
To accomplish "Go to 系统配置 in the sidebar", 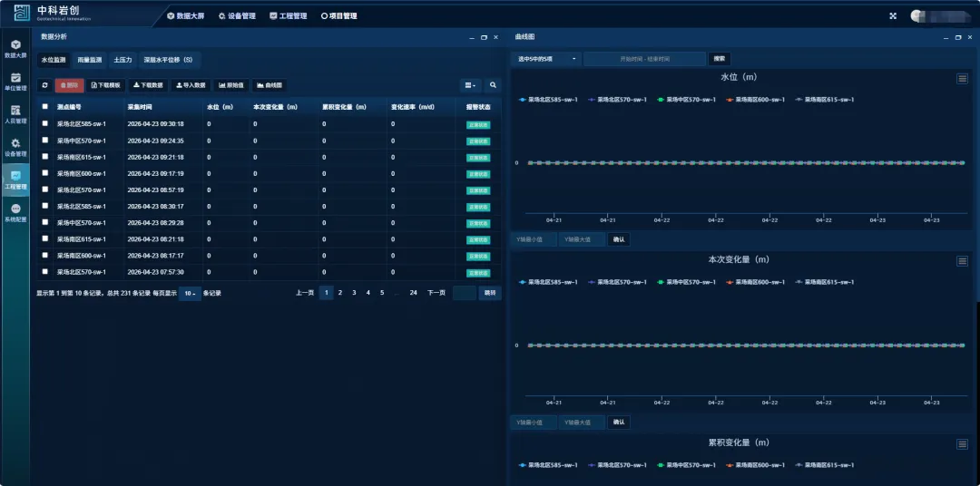I will [15, 212].
